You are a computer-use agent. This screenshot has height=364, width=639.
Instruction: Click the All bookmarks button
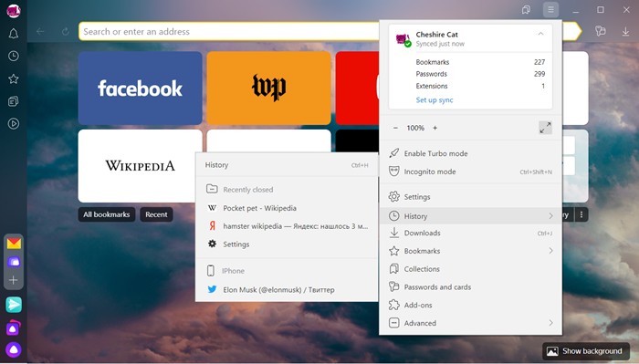tap(107, 214)
